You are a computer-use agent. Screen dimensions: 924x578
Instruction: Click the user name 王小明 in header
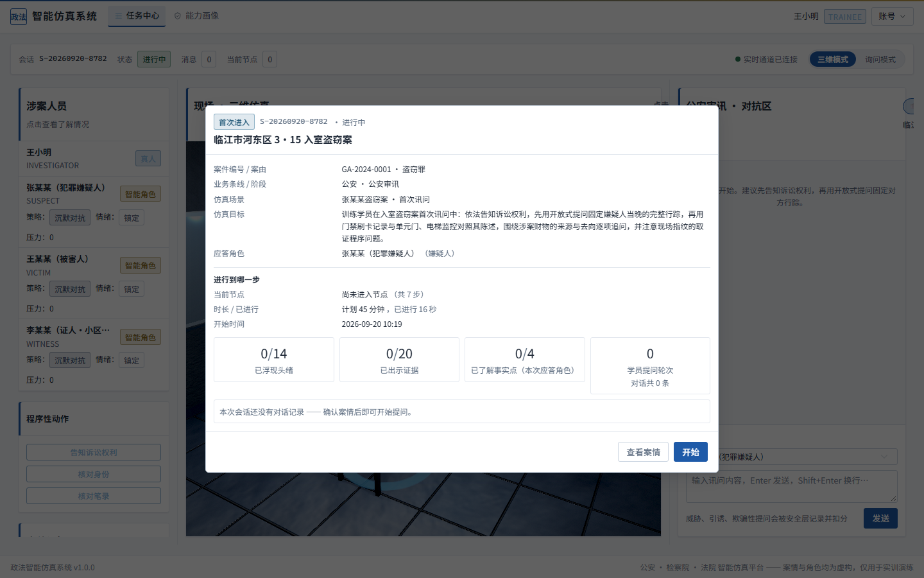(x=806, y=17)
